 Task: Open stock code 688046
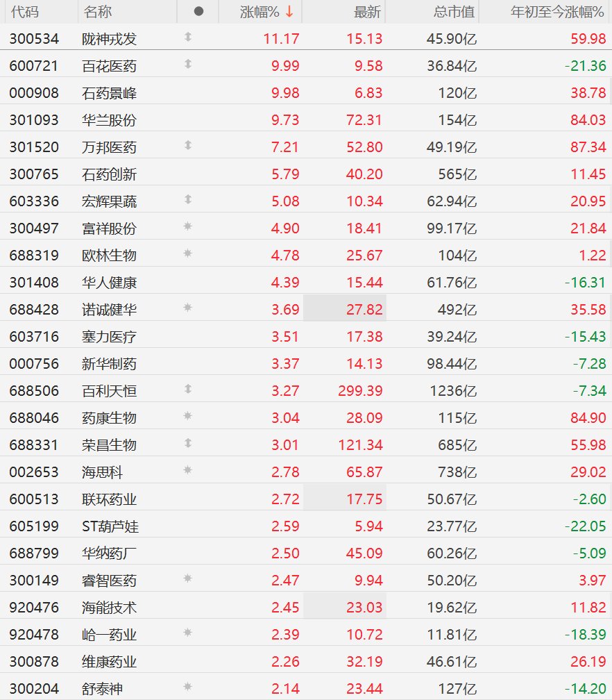tap(34, 418)
